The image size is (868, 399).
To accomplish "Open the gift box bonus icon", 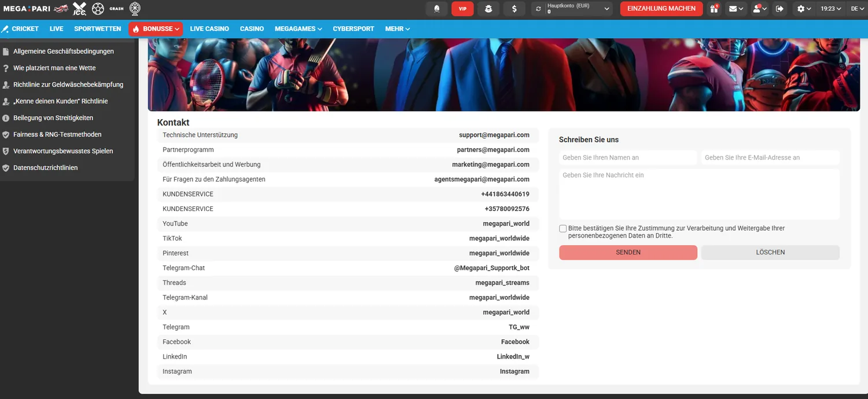I will click(715, 9).
